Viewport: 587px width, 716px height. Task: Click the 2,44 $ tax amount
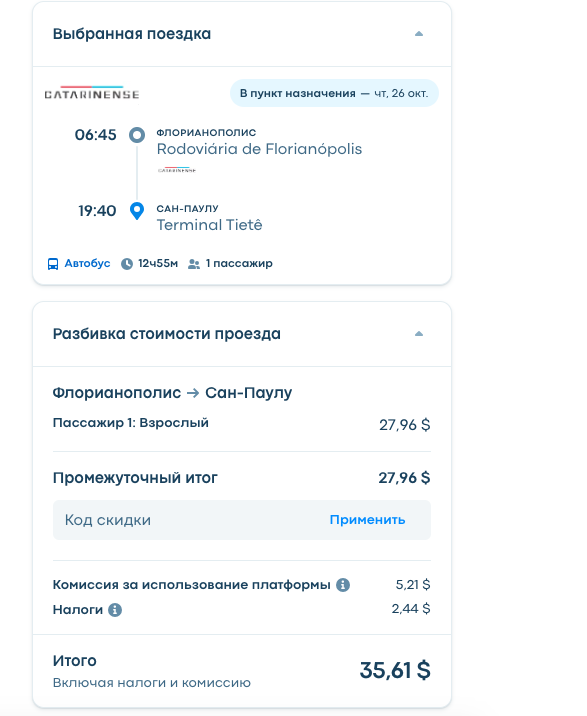point(411,609)
